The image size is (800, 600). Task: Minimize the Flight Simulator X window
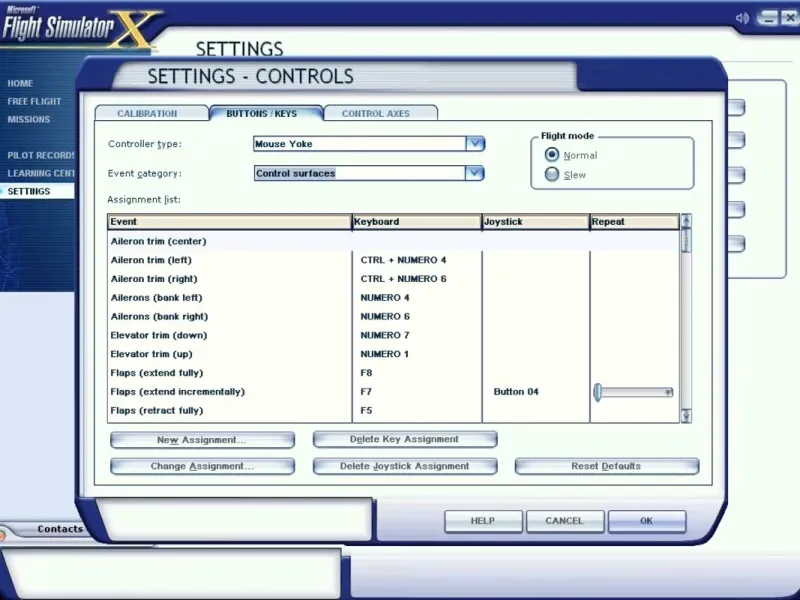[x=768, y=19]
